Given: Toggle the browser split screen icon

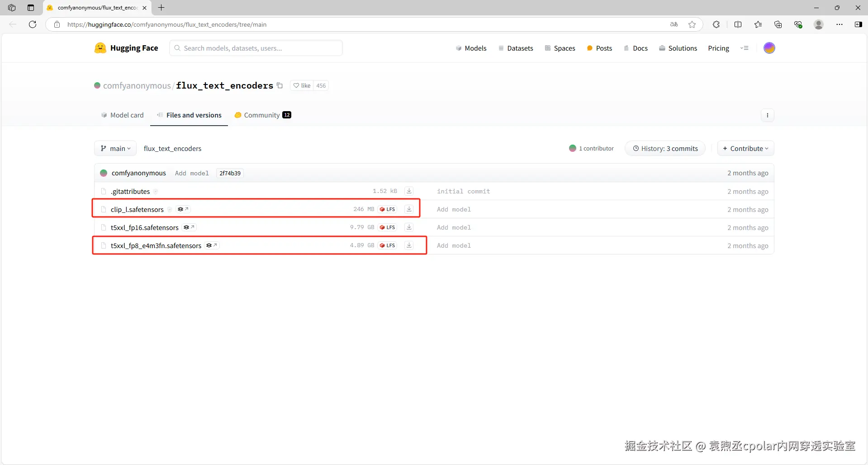Looking at the screenshot, I should point(738,24).
